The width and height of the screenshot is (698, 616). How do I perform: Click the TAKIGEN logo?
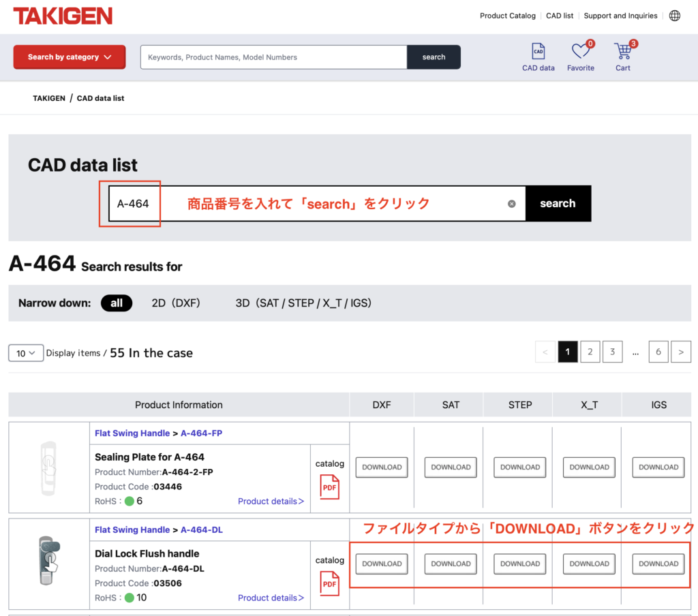pyautogui.click(x=63, y=16)
